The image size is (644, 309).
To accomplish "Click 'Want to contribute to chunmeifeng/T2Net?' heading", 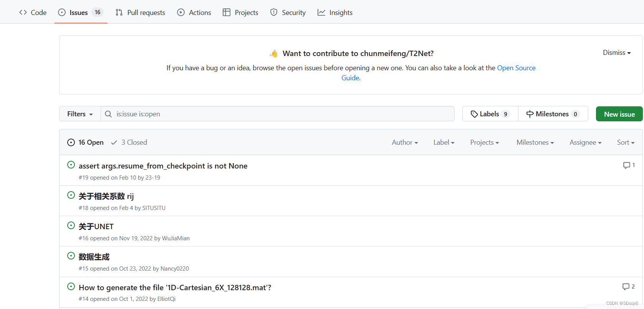I will coord(358,53).
